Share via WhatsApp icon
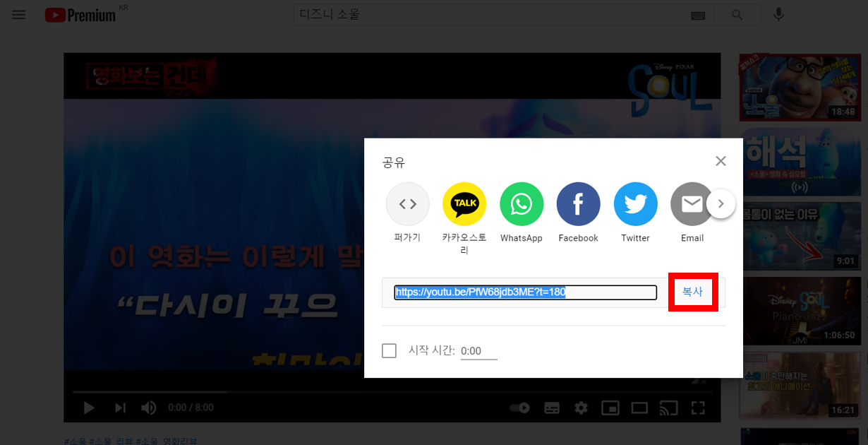 click(x=522, y=204)
